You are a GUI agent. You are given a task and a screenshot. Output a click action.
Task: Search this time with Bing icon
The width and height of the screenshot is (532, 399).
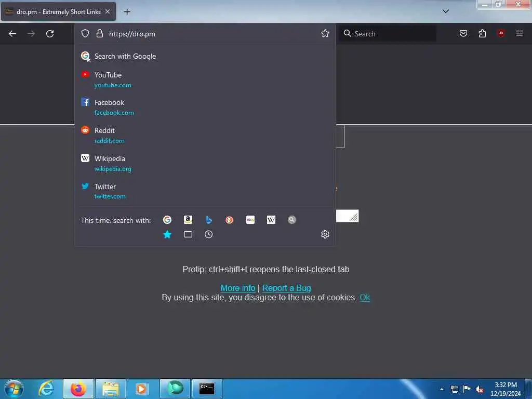[209, 220]
